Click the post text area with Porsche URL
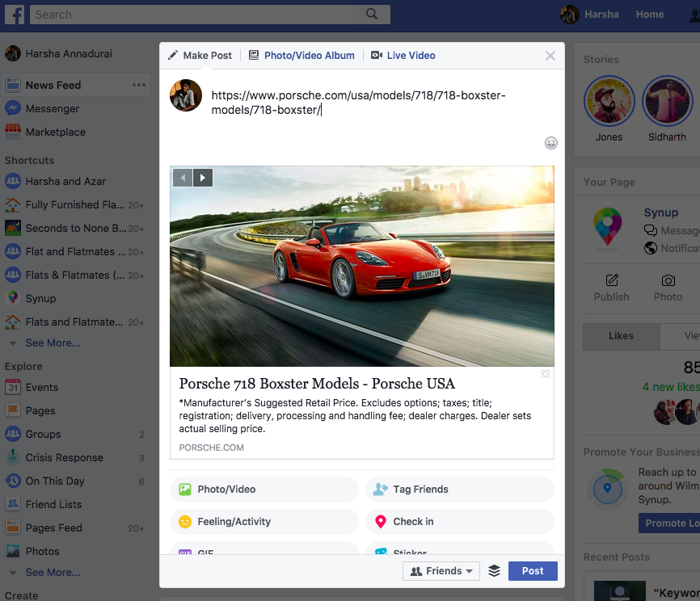Image resolution: width=700 pixels, height=601 pixels. 358,103
